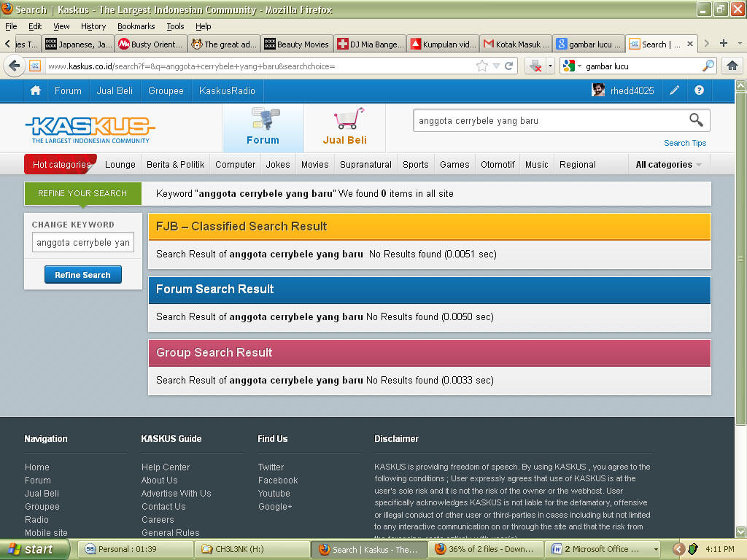The width and height of the screenshot is (747, 560).
Task: Open the help question mark icon
Action: click(699, 90)
